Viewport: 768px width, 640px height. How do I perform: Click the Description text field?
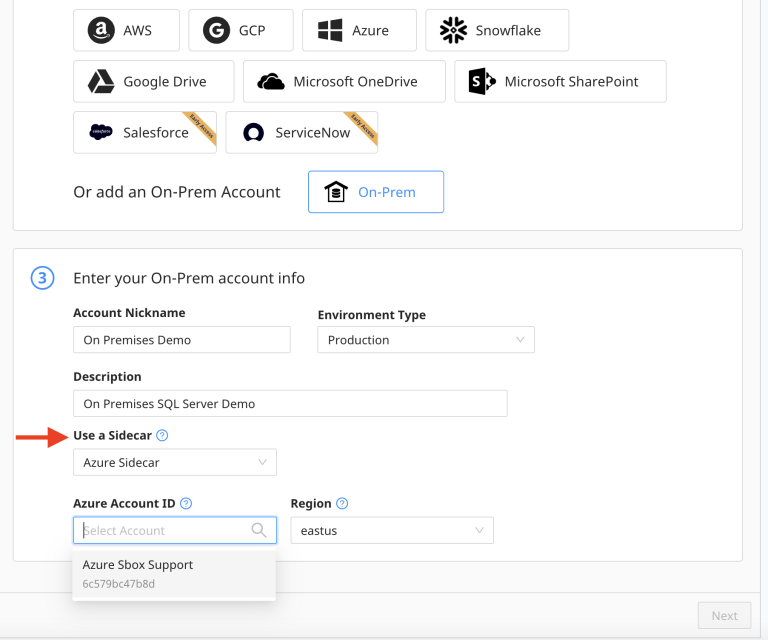[290, 403]
